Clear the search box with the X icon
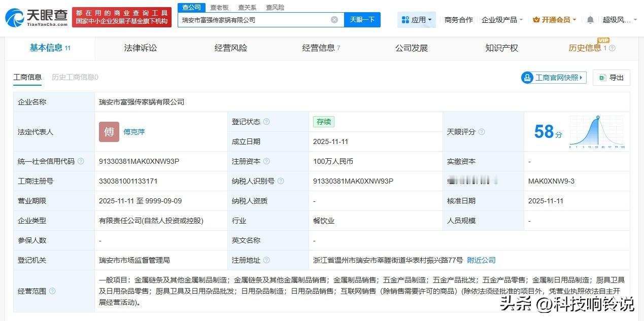The height and width of the screenshot is (321, 644). 334,20
